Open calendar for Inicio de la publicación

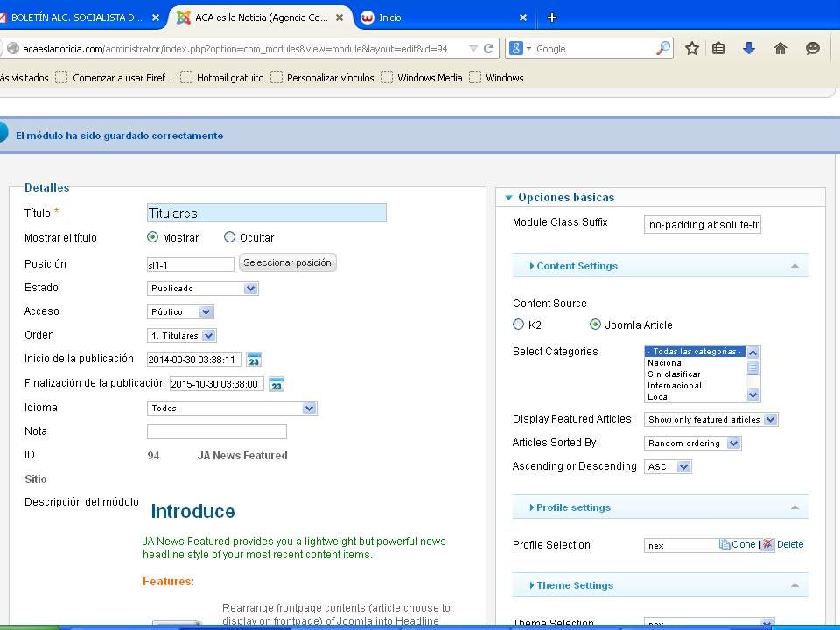(x=254, y=360)
